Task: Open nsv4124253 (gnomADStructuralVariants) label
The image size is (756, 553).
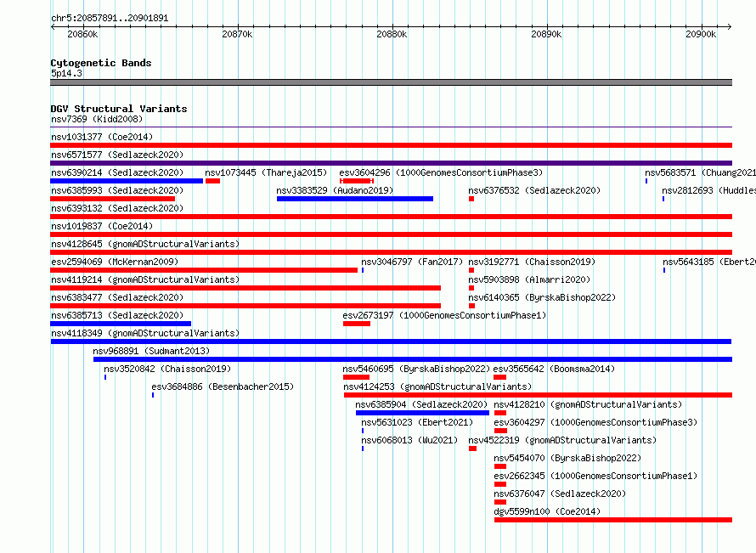Action: coord(437,387)
